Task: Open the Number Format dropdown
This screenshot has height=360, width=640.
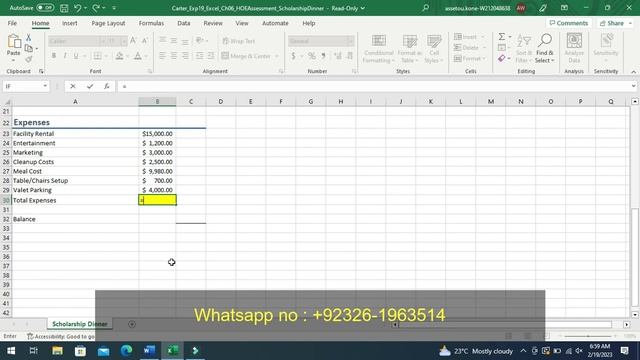Action: [350, 41]
